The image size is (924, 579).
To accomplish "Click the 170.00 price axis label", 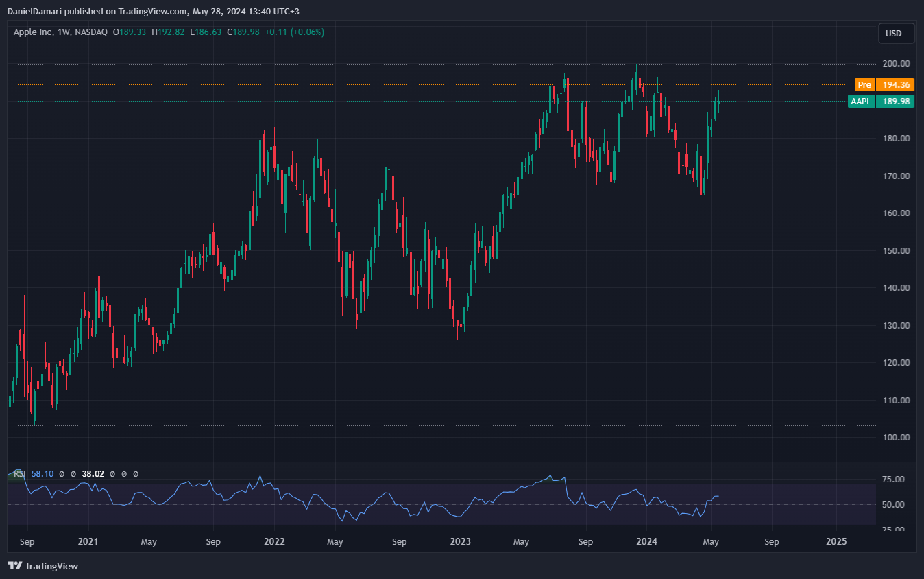I will pyautogui.click(x=897, y=176).
